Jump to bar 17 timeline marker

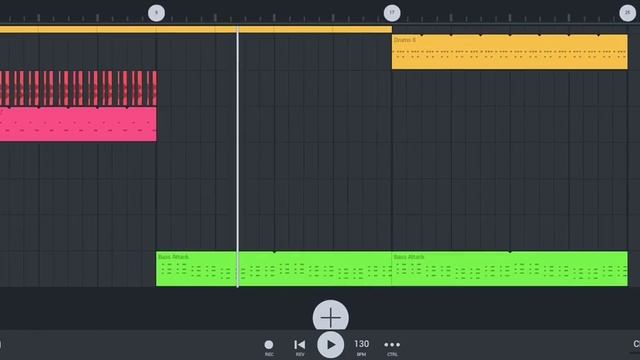[392, 13]
